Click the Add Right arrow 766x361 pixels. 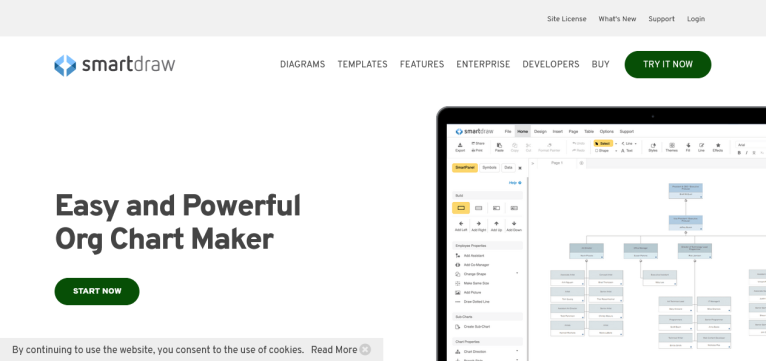click(x=479, y=226)
